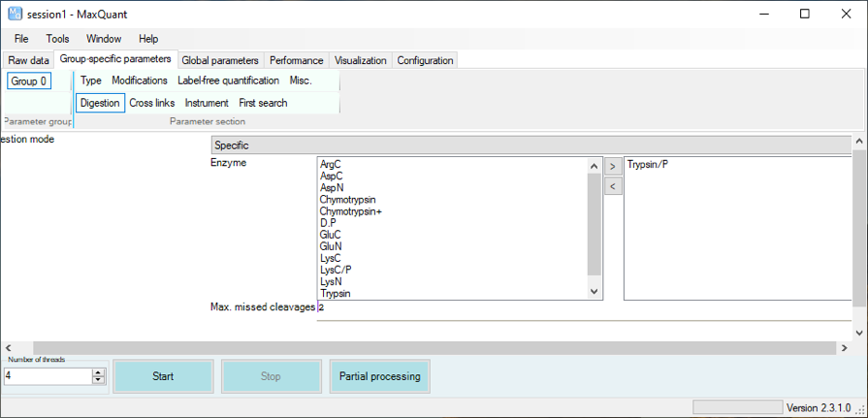Viewport: 868px width, 418px height.
Task: Open the File menu
Action: coord(21,39)
